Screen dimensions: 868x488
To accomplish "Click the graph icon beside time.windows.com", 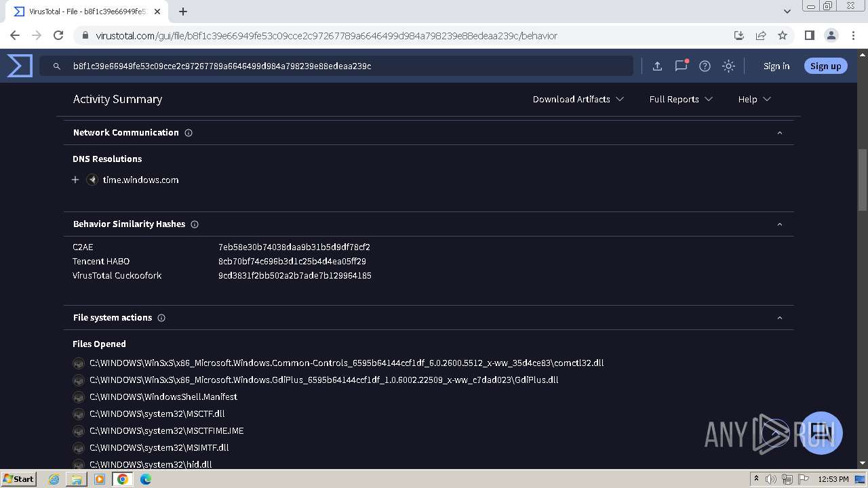I will (92, 180).
